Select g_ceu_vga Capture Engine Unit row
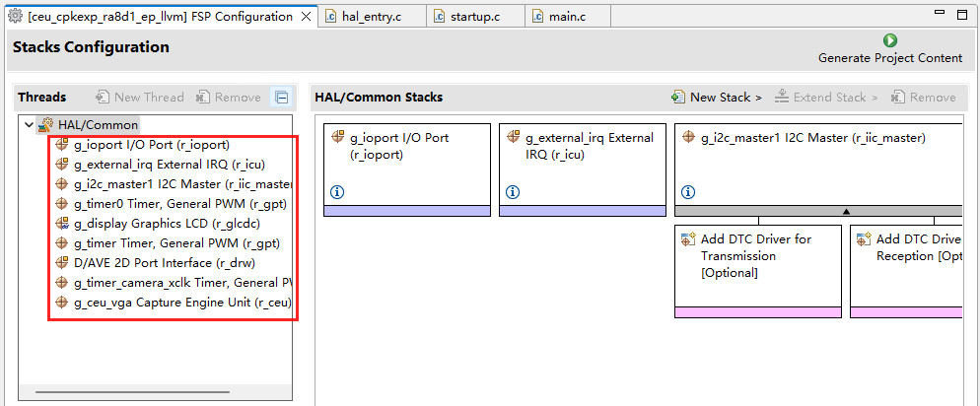The width and height of the screenshot is (980, 406). (174, 303)
